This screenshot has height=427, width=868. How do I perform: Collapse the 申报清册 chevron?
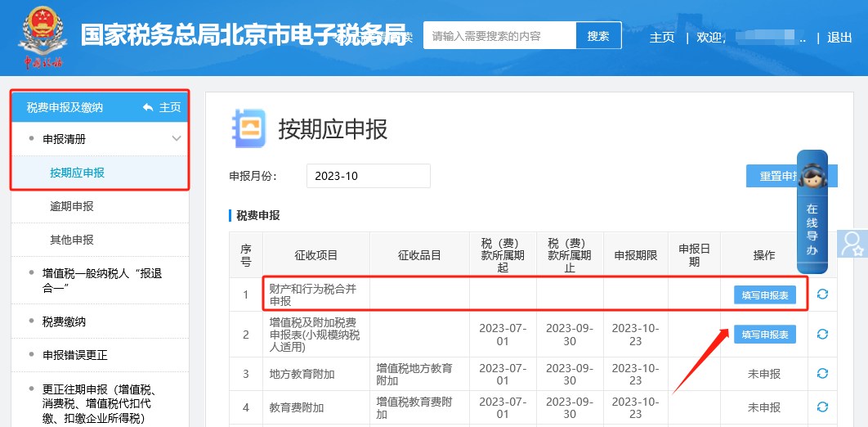[177, 139]
